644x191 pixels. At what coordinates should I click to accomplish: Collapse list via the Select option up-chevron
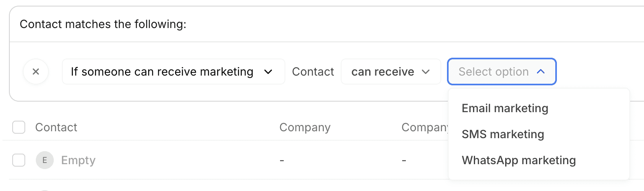point(541,72)
